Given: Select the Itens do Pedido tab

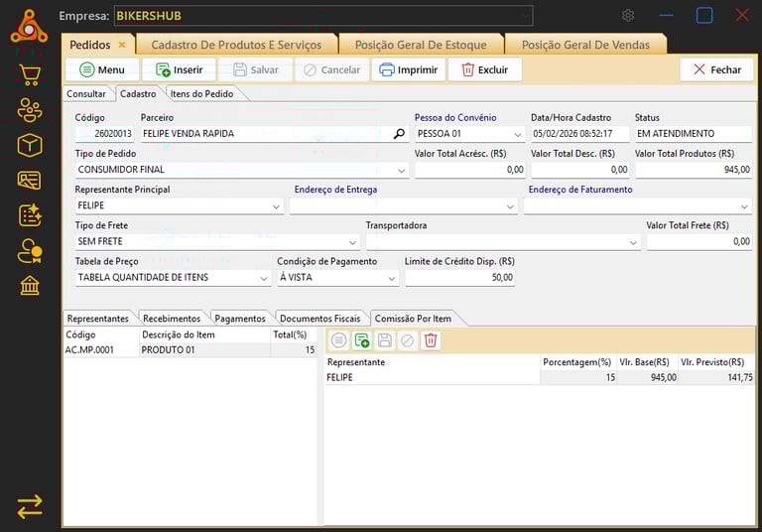Looking at the screenshot, I should point(202,93).
